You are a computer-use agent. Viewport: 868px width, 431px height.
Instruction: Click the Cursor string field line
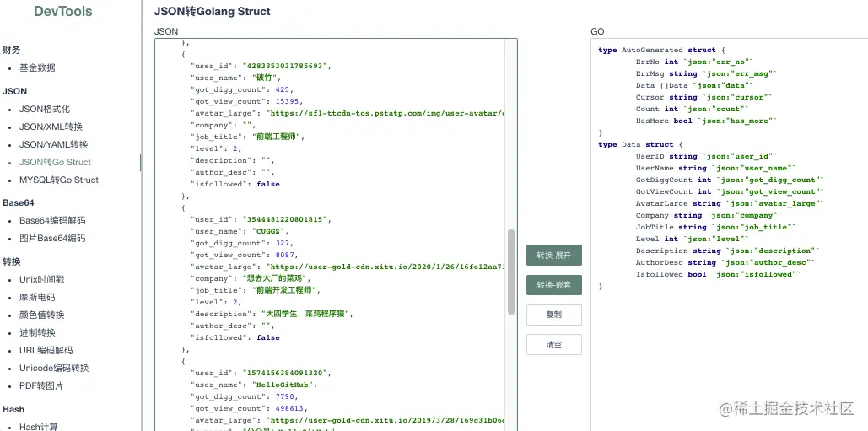point(704,97)
